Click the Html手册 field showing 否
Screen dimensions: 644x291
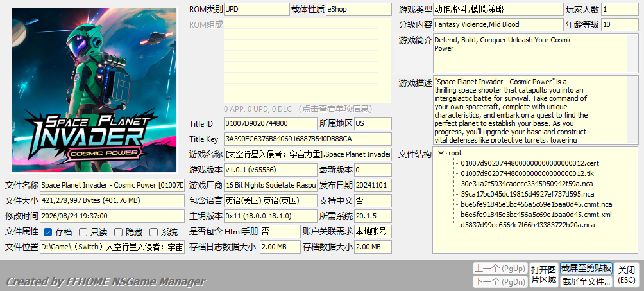point(280,231)
